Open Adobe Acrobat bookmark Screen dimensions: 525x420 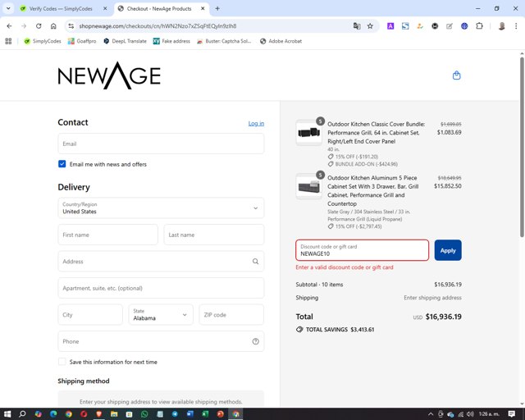tap(281, 41)
